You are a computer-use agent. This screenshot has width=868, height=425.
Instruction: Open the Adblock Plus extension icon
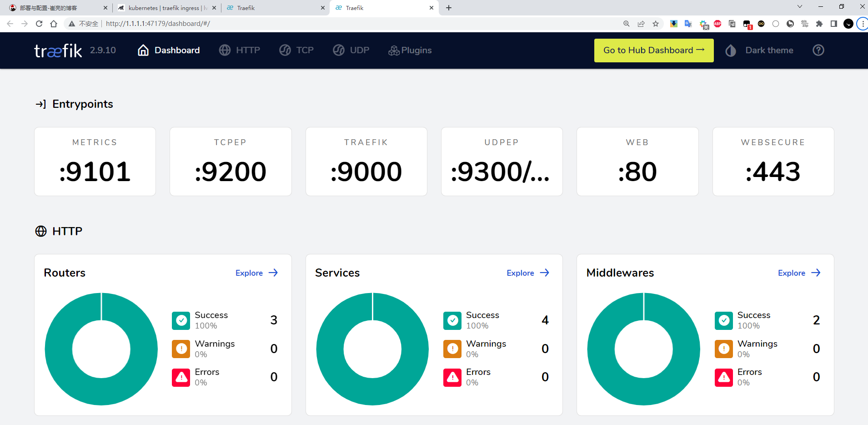click(717, 24)
